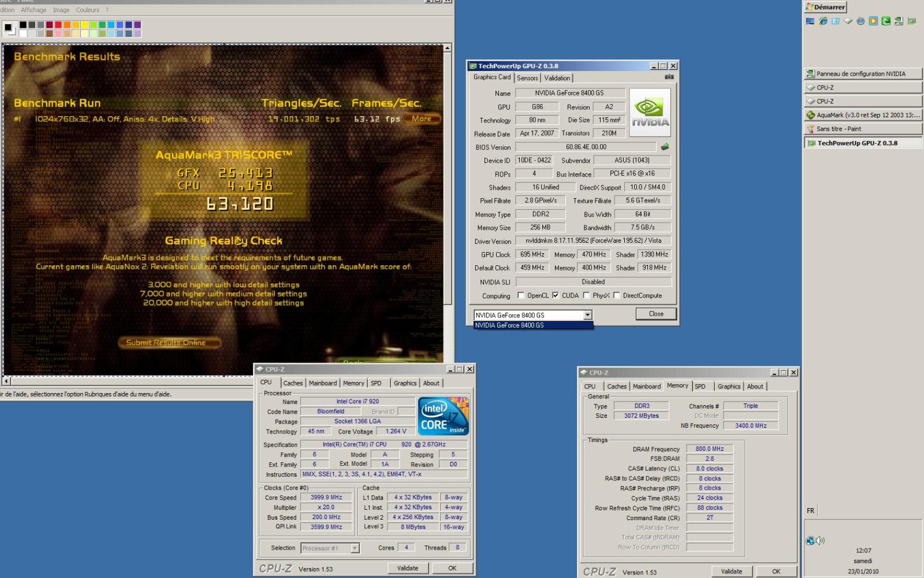Click the NVIDIA logo in GPU-Z
Image resolution: width=924 pixels, height=578 pixels.
(x=650, y=112)
